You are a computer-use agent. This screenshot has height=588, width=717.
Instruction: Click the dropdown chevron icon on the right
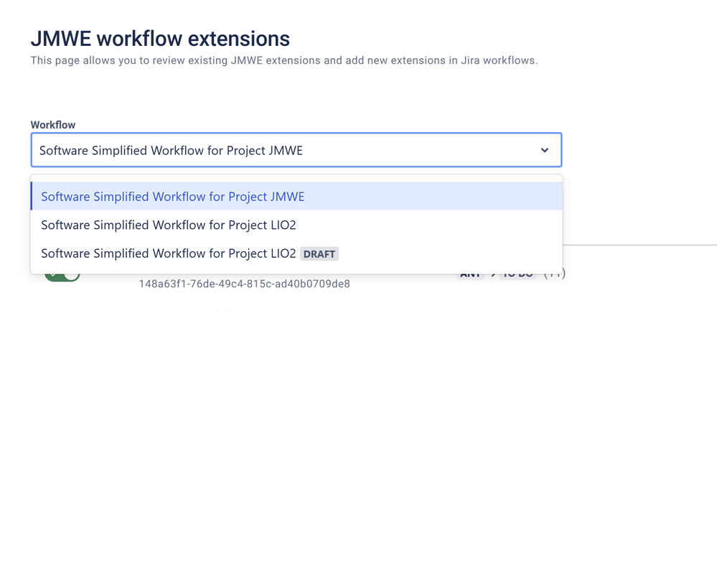point(545,150)
